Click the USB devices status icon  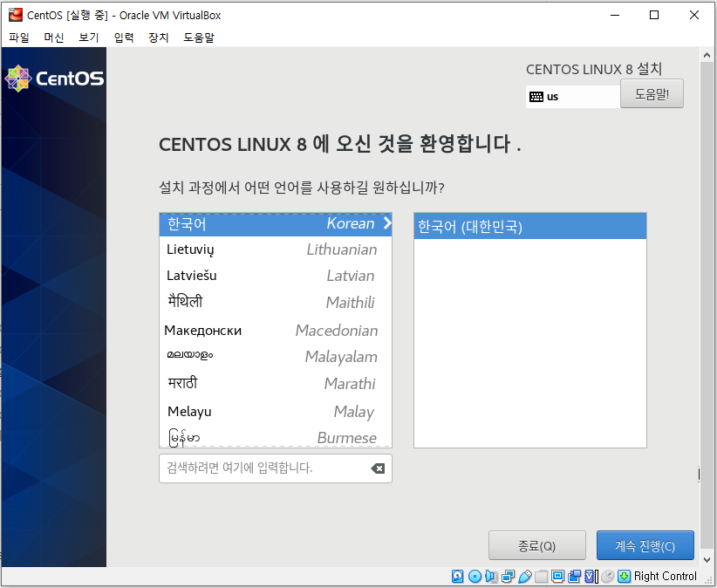point(525,576)
